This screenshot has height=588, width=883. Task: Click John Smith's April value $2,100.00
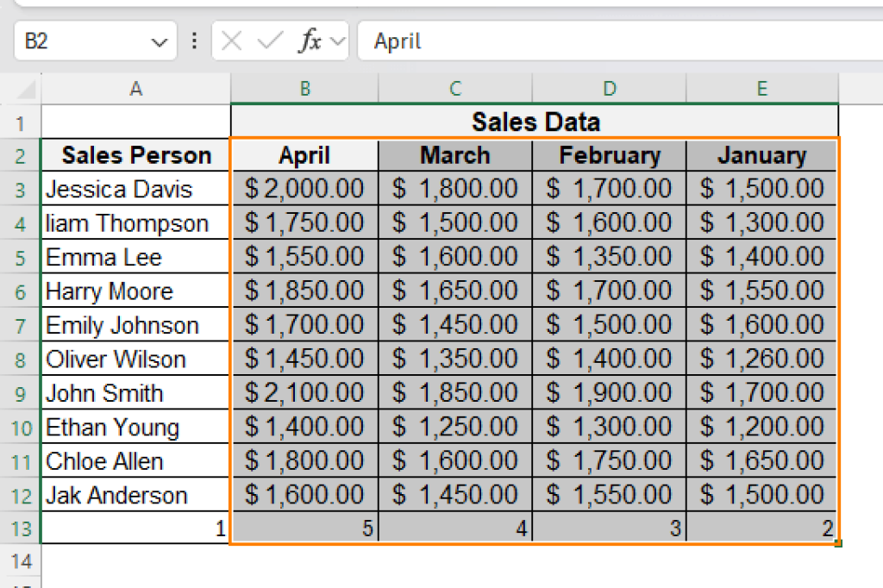tap(304, 393)
